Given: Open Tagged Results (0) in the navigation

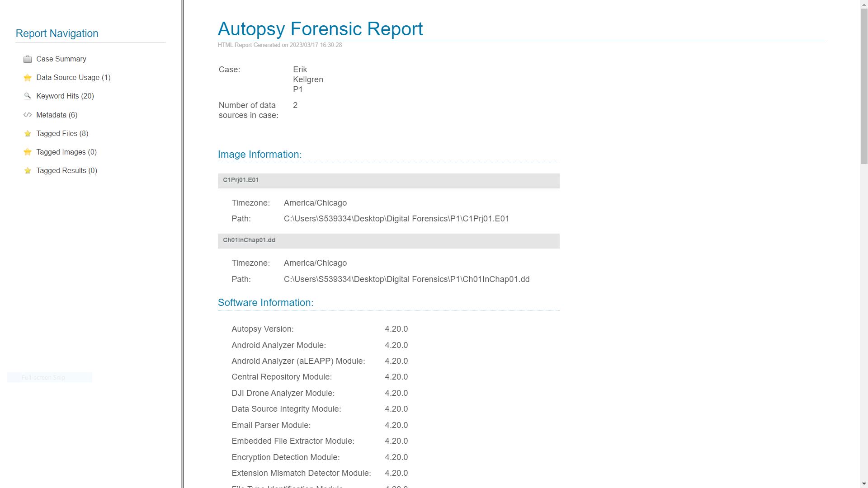Looking at the screenshot, I should tap(66, 170).
